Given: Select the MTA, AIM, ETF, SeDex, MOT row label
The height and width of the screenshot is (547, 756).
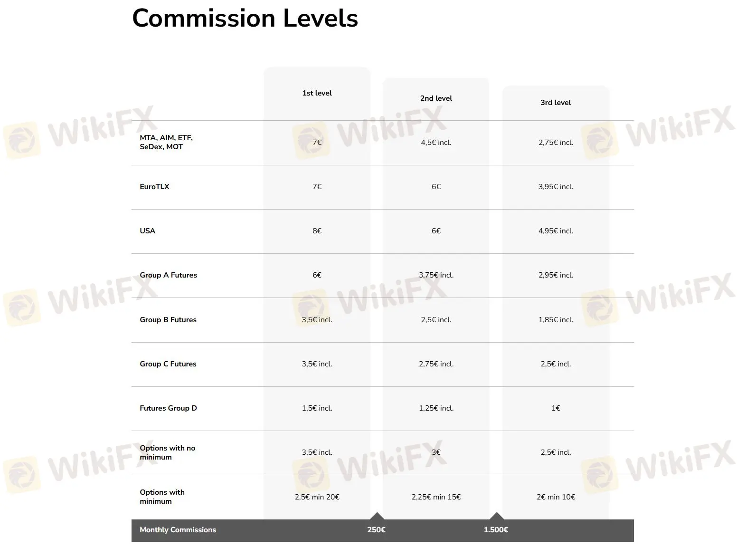Looking at the screenshot, I should tap(166, 142).
